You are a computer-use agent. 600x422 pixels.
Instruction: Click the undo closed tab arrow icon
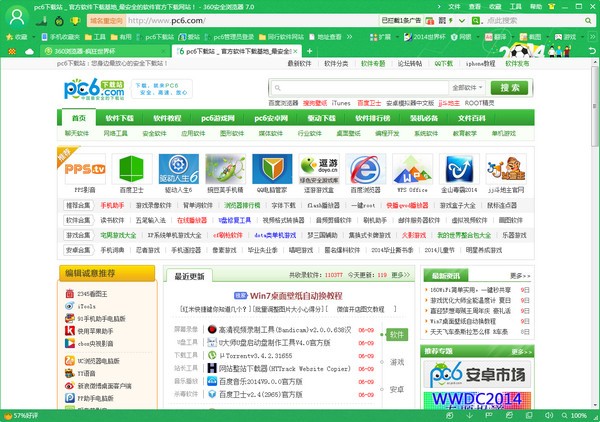[592, 51]
